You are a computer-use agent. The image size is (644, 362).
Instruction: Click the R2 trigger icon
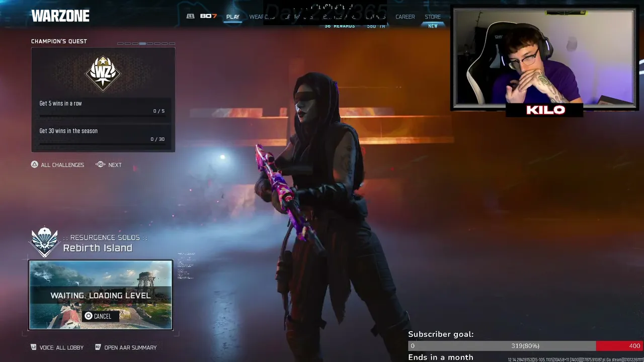(98, 347)
